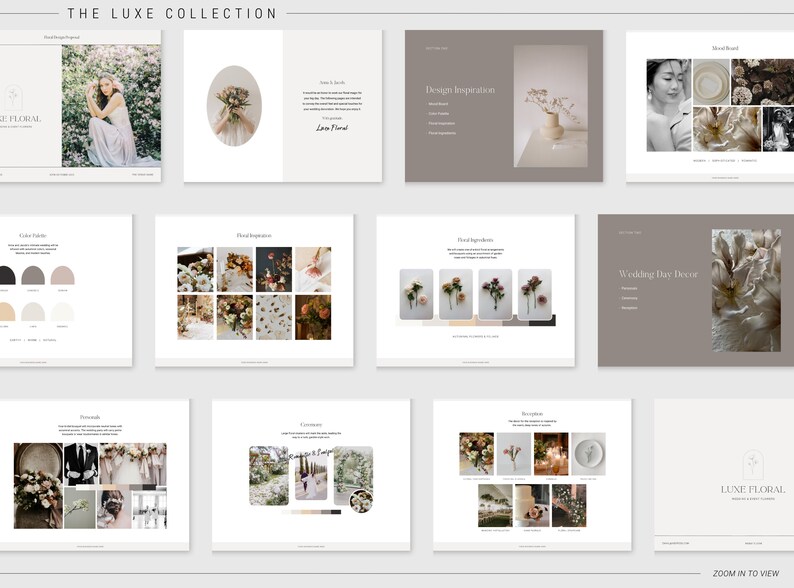
Task: Click the "ZOOM IN TO VIEW" caption
Action: coord(746,573)
